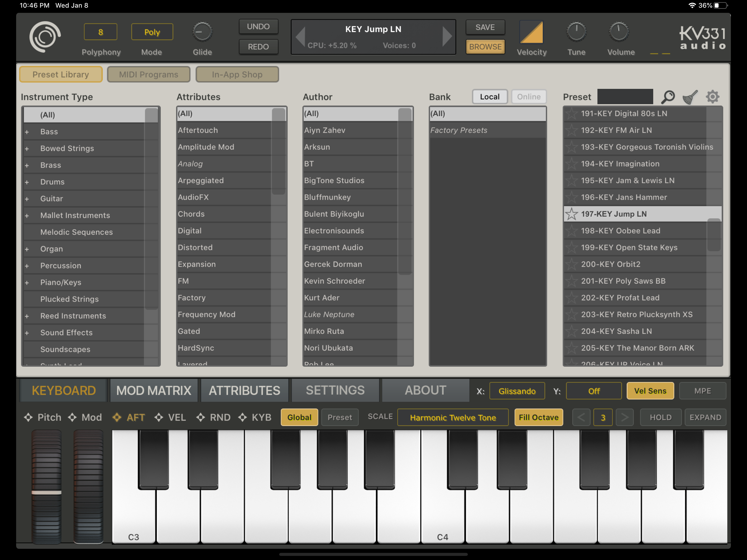Open the Harmonic Twelve Tone scale dropdown
The width and height of the screenshot is (747, 560).
pyautogui.click(x=453, y=418)
